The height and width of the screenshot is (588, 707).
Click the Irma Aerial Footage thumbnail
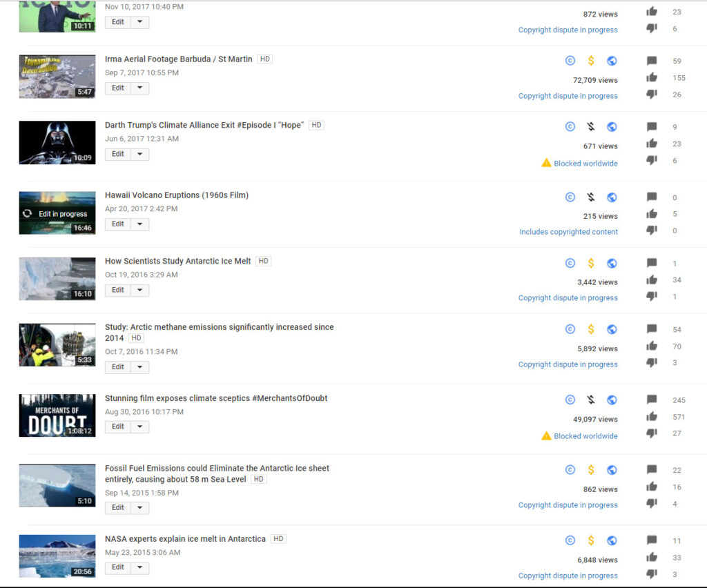pyautogui.click(x=57, y=77)
